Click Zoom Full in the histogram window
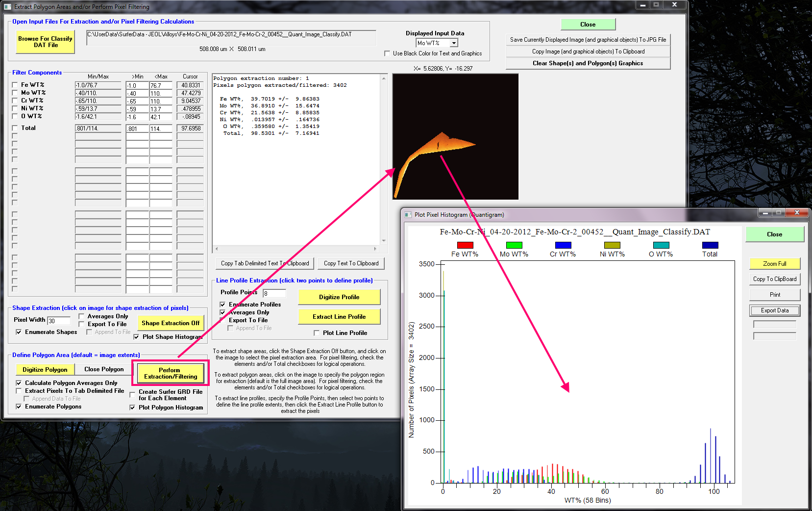812x511 pixels. coord(774,264)
